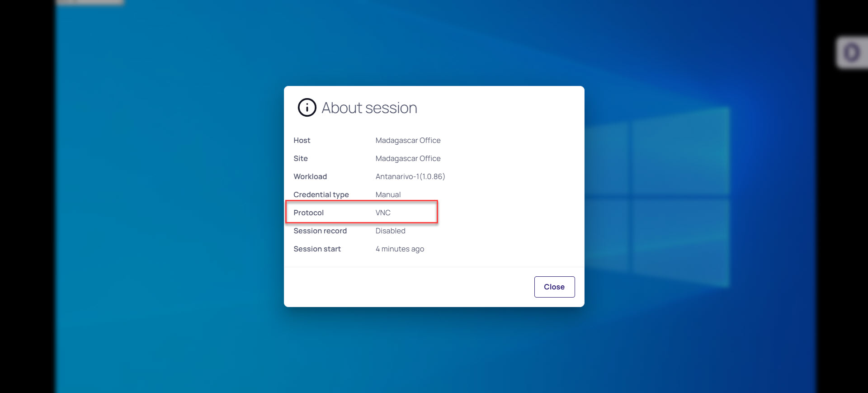Click the About session heading text
This screenshot has width=868, height=393.
click(369, 108)
